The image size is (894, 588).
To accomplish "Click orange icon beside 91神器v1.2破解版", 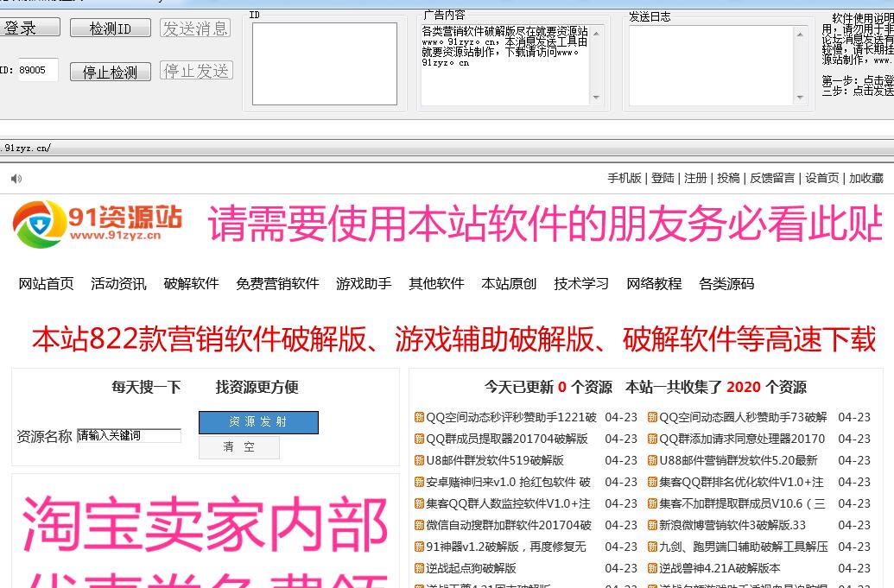I will (419, 547).
